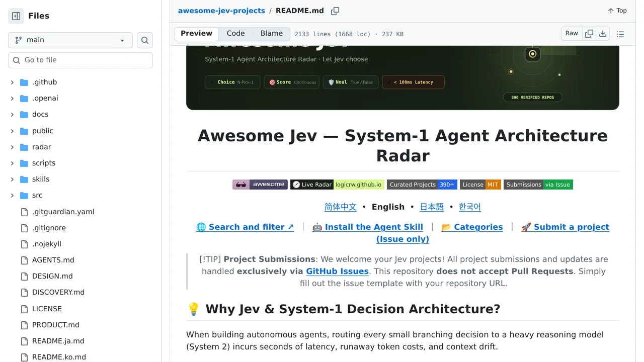Copy the README.md file path
Viewport: 644px width, 362px height.
point(335,11)
